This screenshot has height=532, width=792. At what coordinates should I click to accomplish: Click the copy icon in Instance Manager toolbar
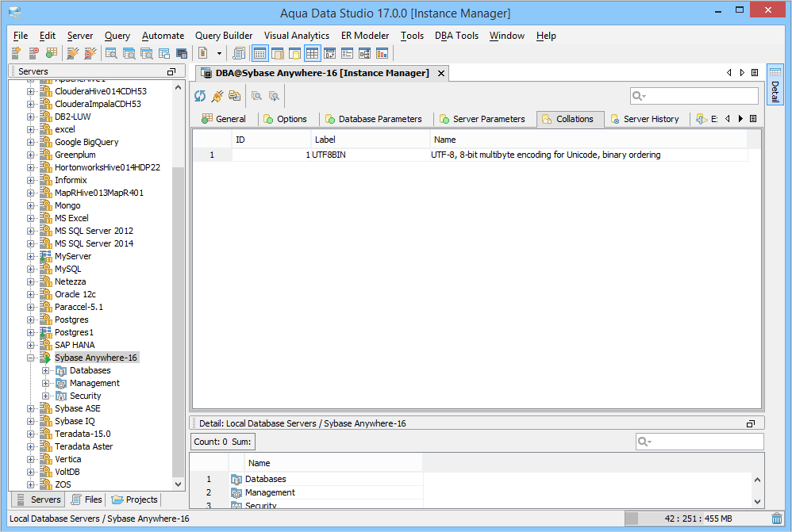(234, 96)
